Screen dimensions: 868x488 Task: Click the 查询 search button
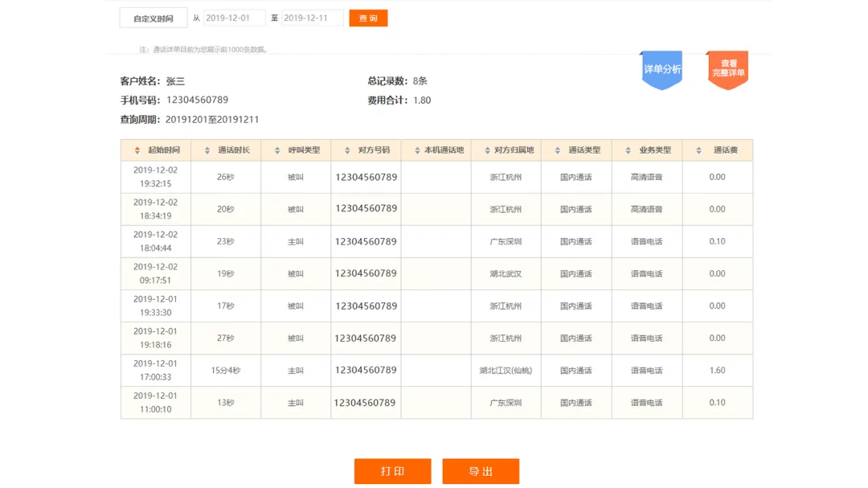(368, 18)
